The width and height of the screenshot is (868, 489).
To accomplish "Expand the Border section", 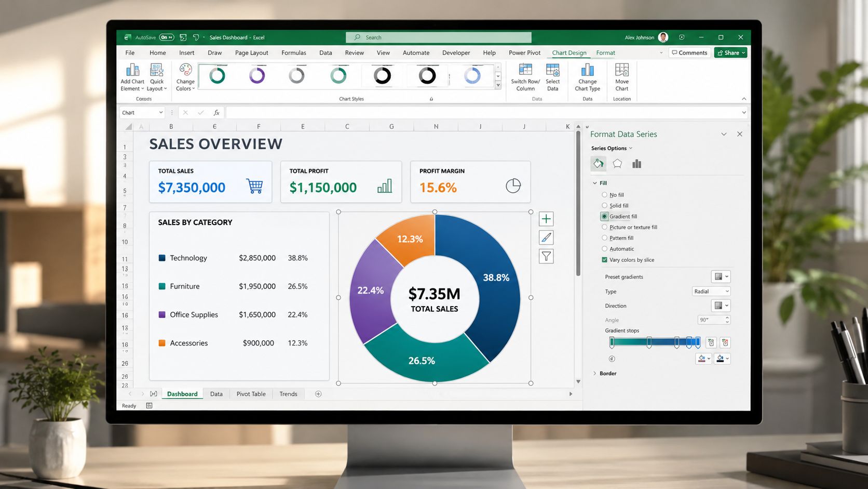I will pos(595,373).
